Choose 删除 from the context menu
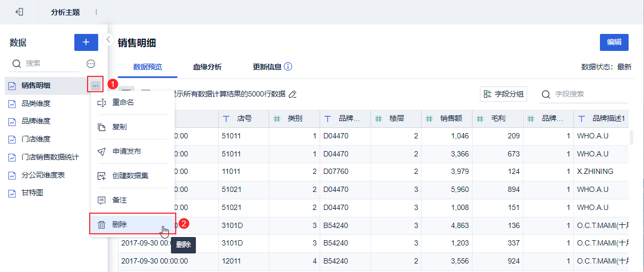 (120, 225)
